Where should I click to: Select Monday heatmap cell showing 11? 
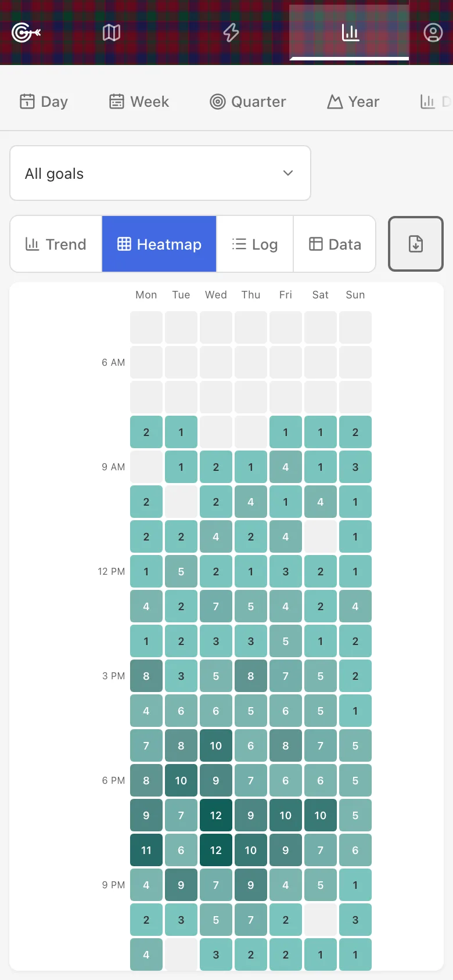146,850
